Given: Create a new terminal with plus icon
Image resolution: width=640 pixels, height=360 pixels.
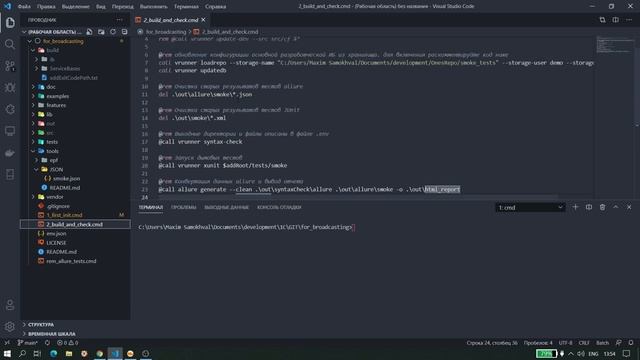Looking at the screenshot, I should pyautogui.click(x=575, y=207).
